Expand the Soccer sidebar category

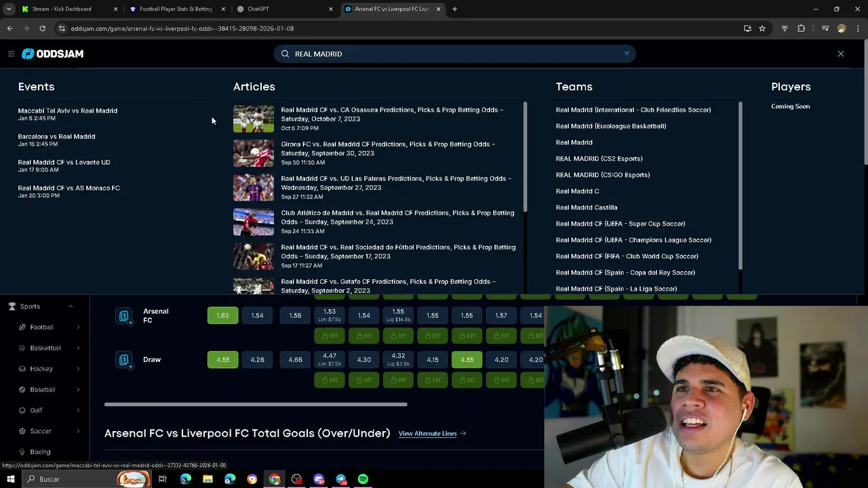[x=78, y=431]
